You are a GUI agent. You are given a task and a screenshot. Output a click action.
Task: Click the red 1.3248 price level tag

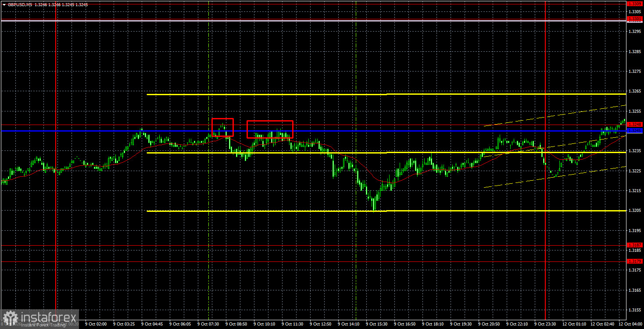(635, 124)
